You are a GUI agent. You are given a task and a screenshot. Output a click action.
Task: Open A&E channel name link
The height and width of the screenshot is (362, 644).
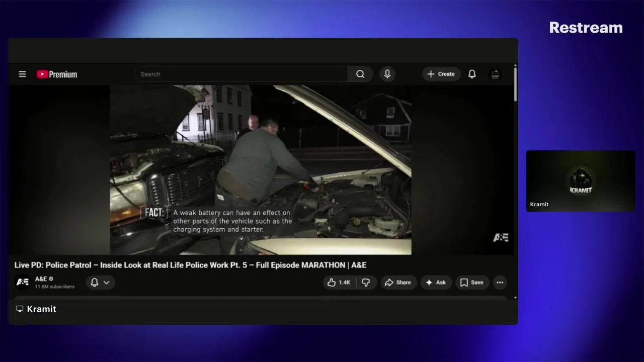click(41, 279)
